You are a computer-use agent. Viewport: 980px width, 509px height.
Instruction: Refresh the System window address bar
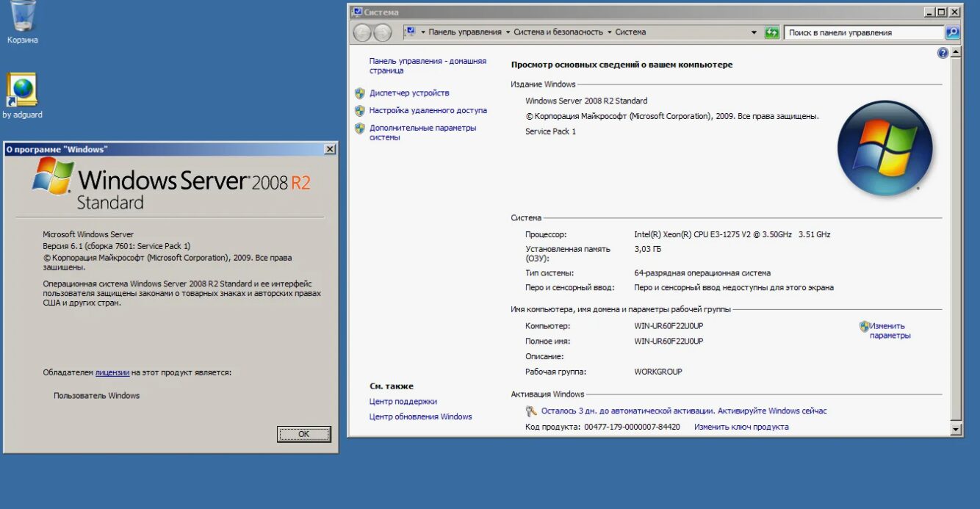click(771, 32)
